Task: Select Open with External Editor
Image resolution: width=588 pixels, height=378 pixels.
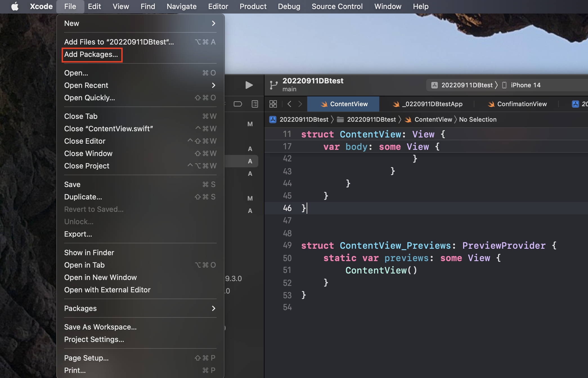Action: pyautogui.click(x=140, y=290)
